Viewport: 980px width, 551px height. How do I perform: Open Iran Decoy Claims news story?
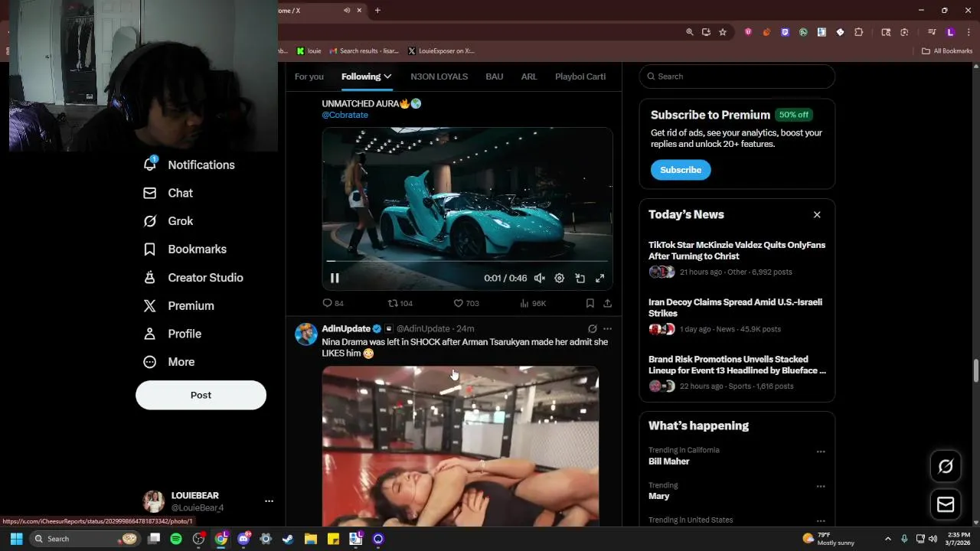pyautogui.click(x=737, y=315)
